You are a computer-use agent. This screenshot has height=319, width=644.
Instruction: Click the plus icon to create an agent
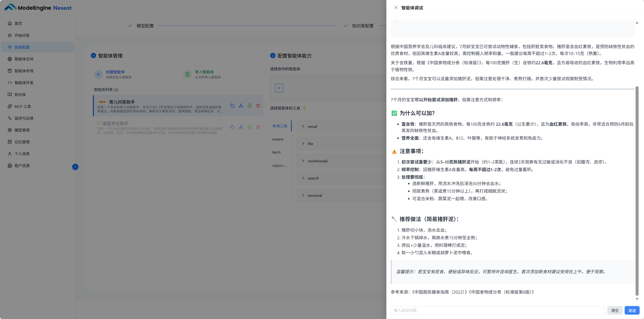click(x=98, y=74)
